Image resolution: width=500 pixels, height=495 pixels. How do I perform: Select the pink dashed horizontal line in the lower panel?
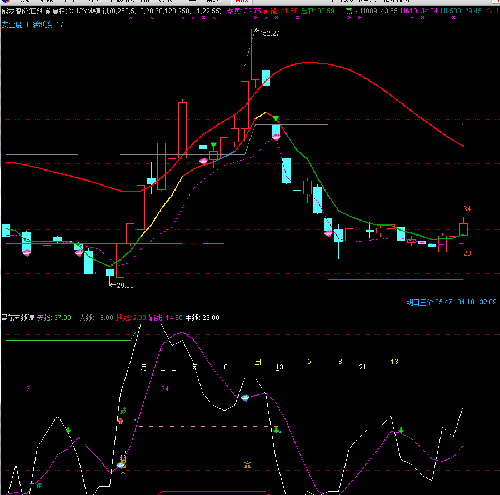click(204, 426)
